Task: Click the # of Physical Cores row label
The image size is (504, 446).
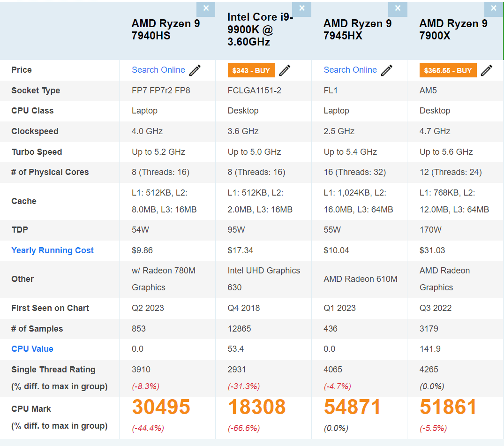Action: pyautogui.click(x=50, y=173)
